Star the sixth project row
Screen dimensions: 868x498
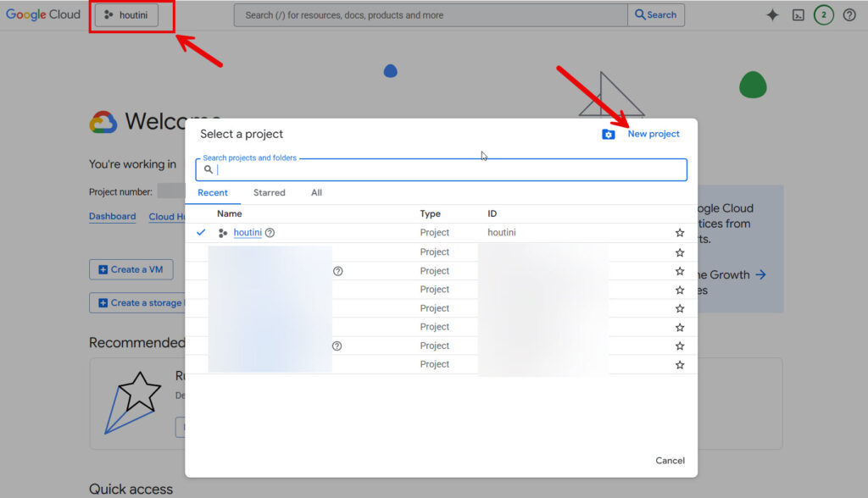pyautogui.click(x=680, y=327)
